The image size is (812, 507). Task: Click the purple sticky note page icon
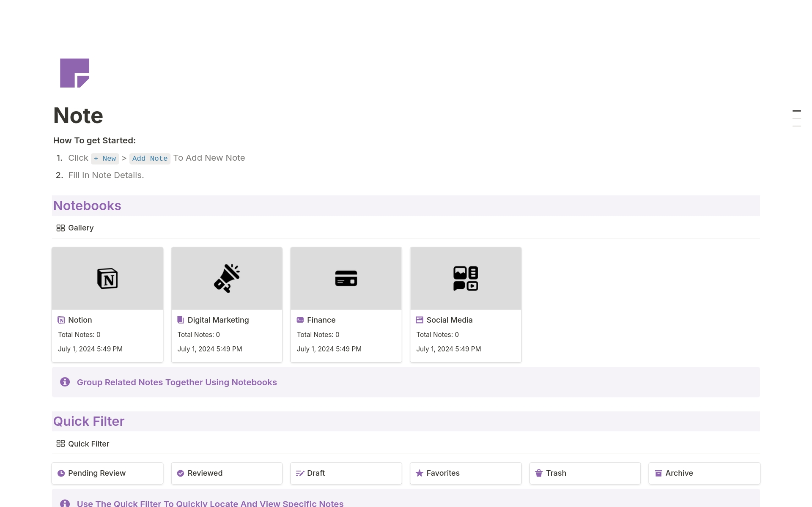[x=74, y=73]
